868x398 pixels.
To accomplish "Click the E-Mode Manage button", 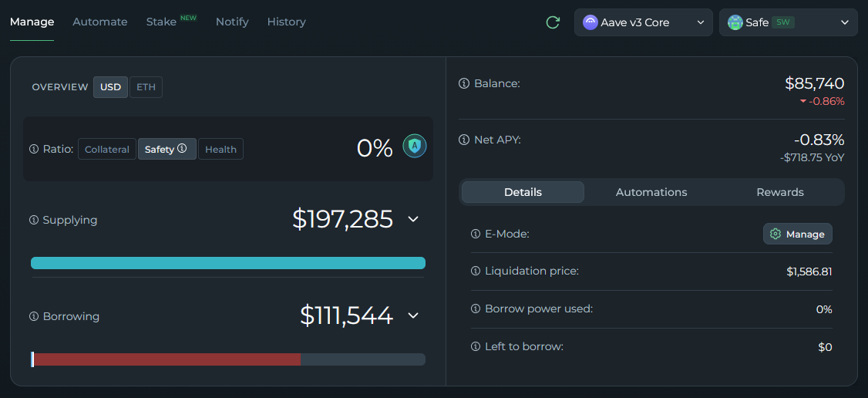I will click(x=797, y=234).
